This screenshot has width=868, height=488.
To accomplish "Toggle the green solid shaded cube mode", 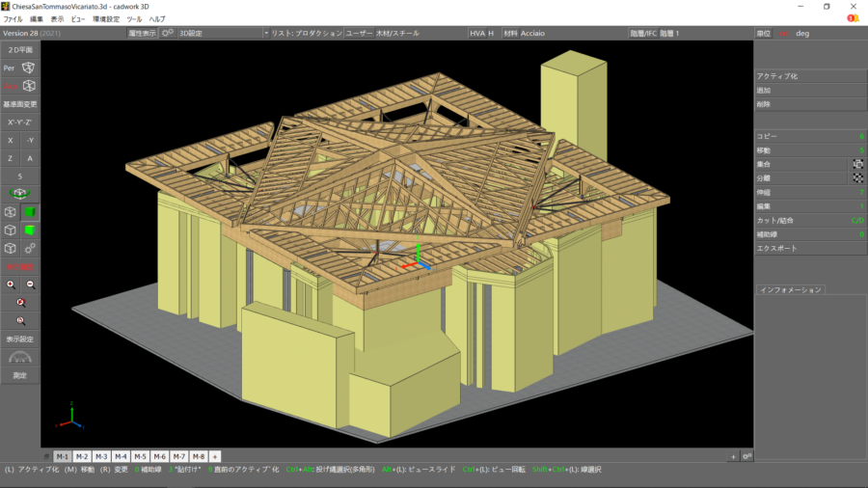I will (x=30, y=212).
